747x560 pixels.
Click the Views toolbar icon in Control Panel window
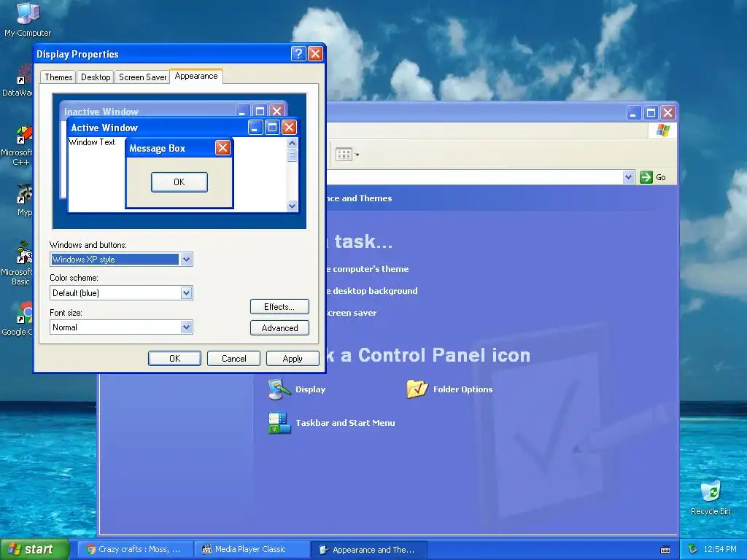pyautogui.click(x=344, y=155)
